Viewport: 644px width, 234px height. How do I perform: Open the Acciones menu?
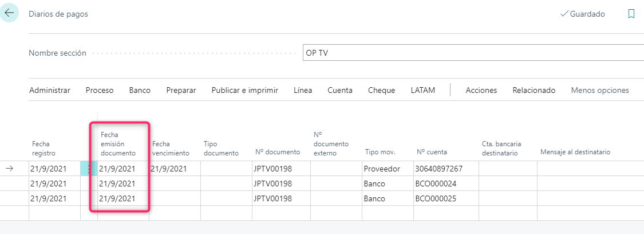click(x=481, y=91)
